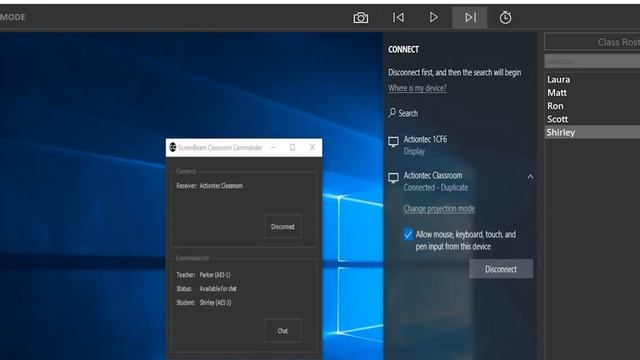Click the Actiontec 1CF6 monitor icon
The height and width of the screenshot is (360, 640).
[x=393, y=142]
